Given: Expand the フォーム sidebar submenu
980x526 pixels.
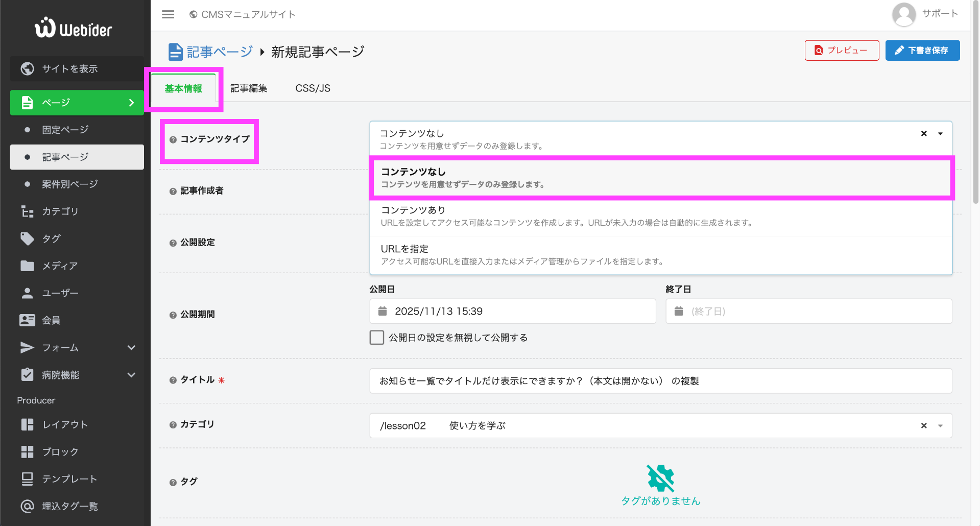Looking at the screenshot, I should click(131, 348).
